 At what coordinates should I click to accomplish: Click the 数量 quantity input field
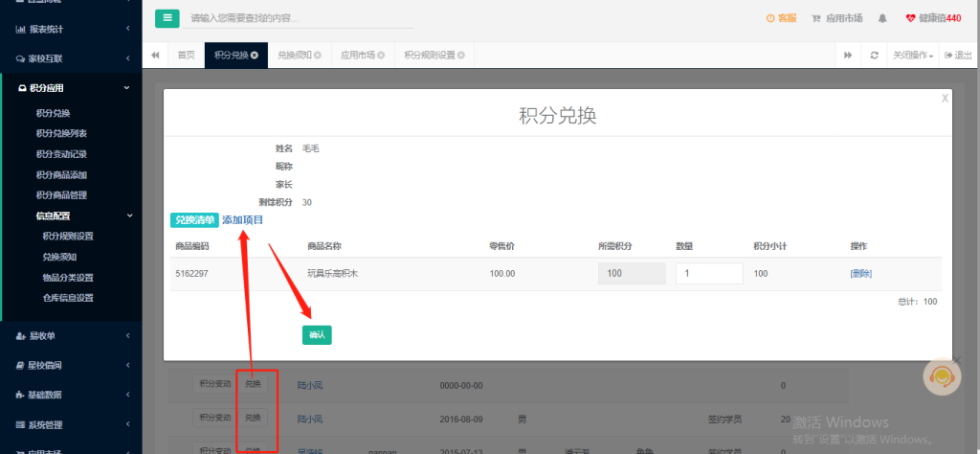[x=709, y=273]
